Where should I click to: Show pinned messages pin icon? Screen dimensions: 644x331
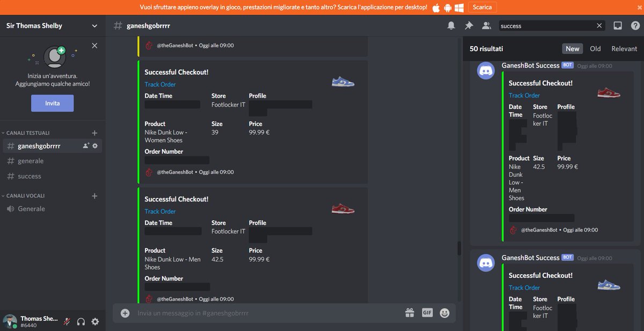pos(469,25)
